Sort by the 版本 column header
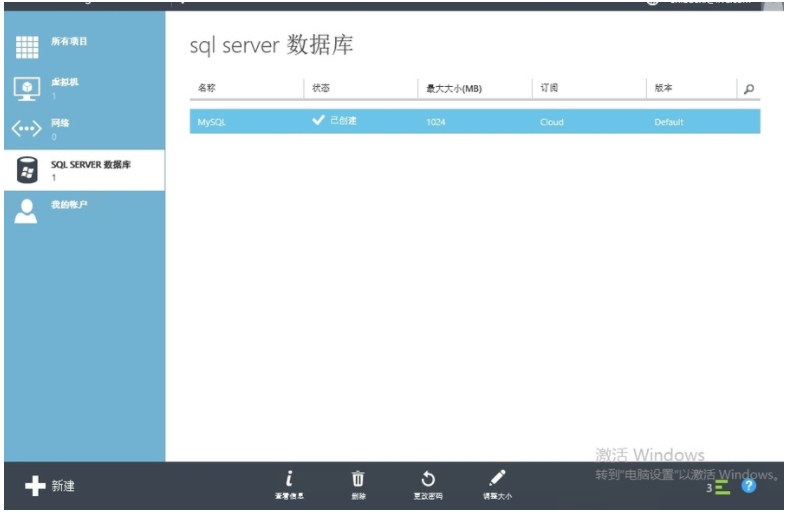 click(x=663, y=88)
